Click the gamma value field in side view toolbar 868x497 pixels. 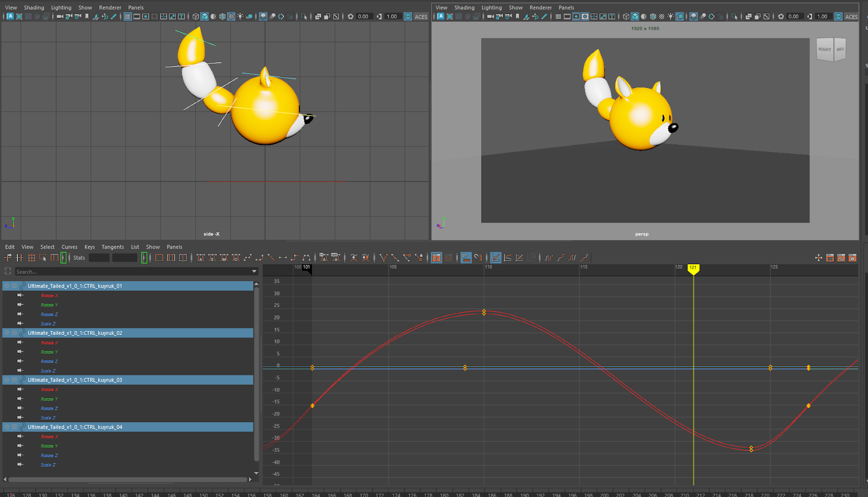tap(392, 16)
